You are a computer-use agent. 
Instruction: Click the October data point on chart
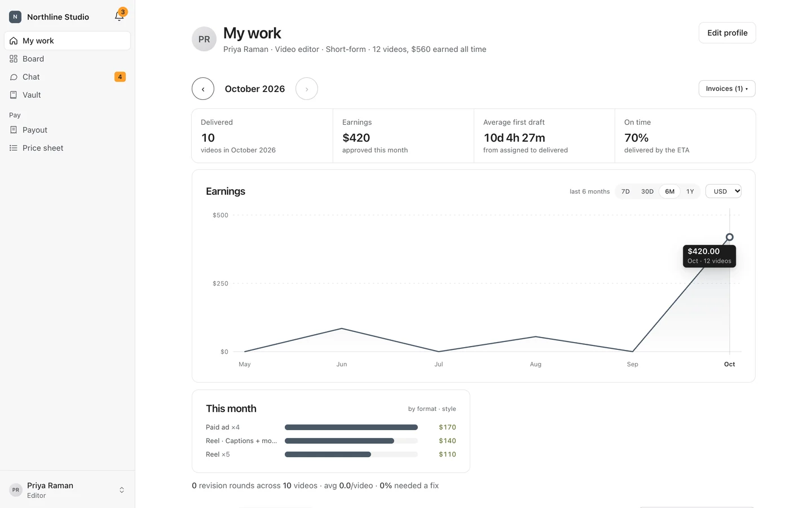point(730,237)
